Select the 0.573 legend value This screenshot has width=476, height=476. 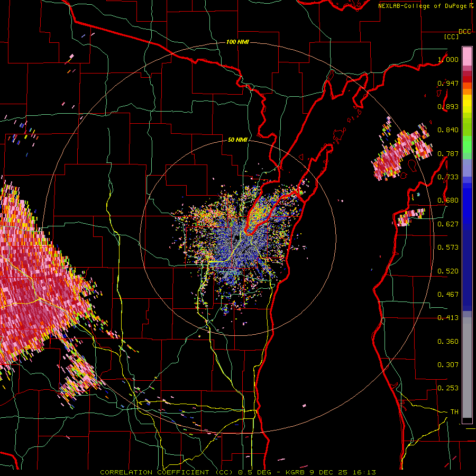point(448,248)
